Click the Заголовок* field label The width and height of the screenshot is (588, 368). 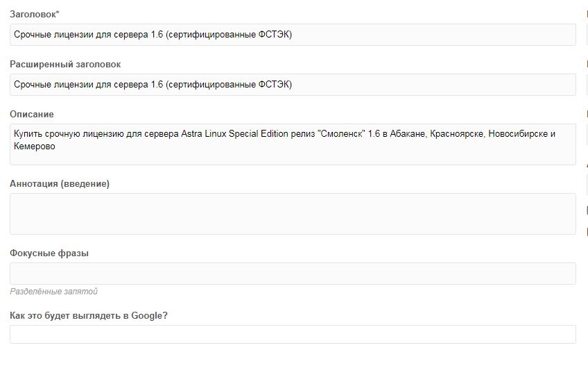(x=35, y=15)
